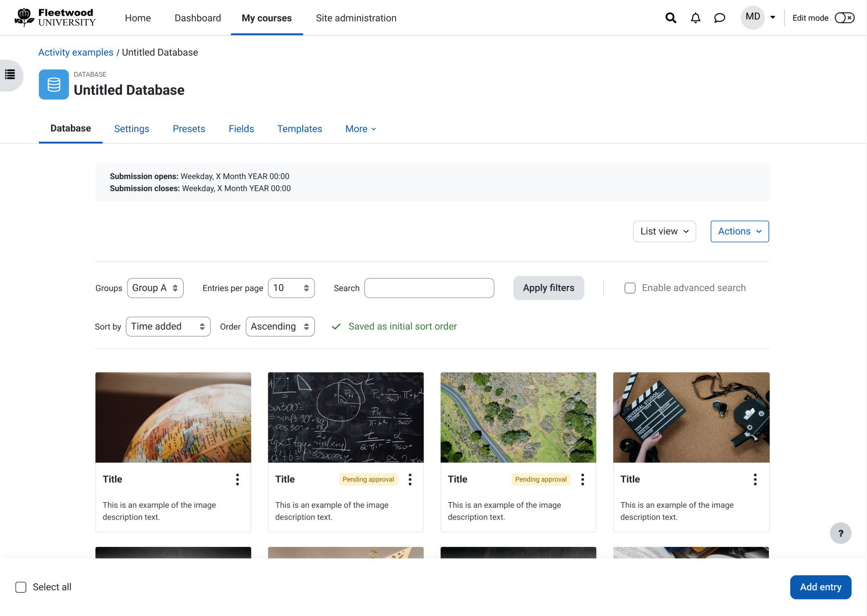Open the kebab menu on chalkboard card

(410, 479)
